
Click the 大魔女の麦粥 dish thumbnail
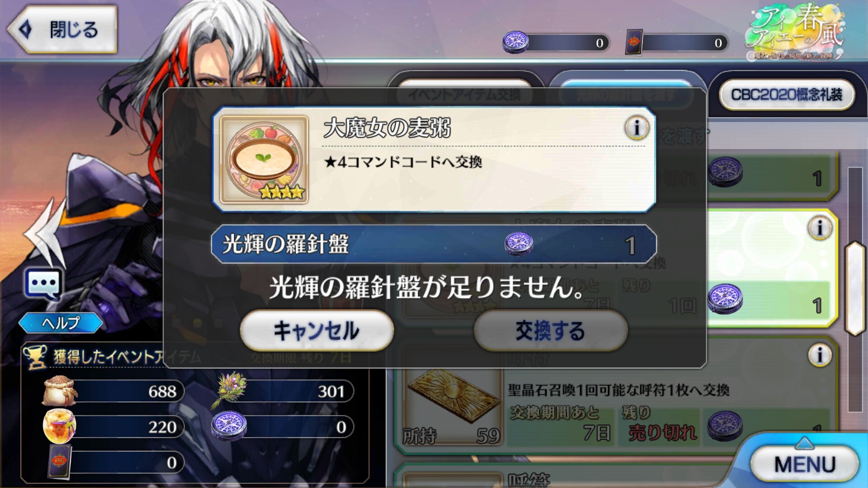264,160
